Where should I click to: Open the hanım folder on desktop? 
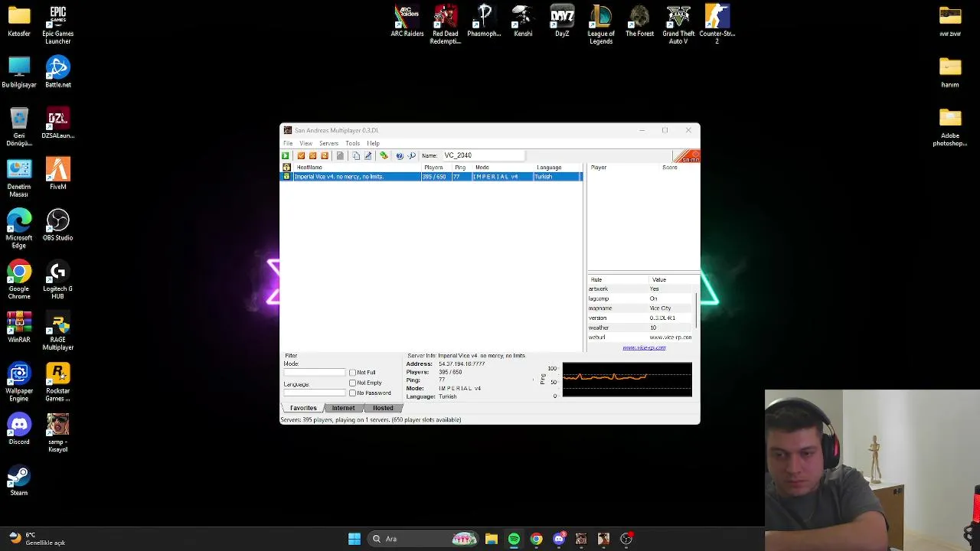coord(950,73)
